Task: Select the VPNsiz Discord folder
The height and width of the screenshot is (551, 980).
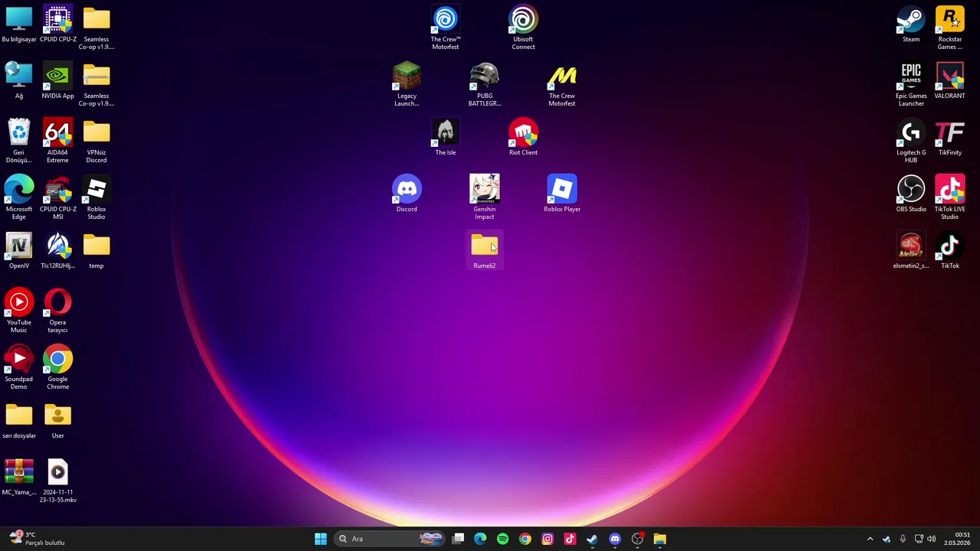Action: tap(96, 142)
